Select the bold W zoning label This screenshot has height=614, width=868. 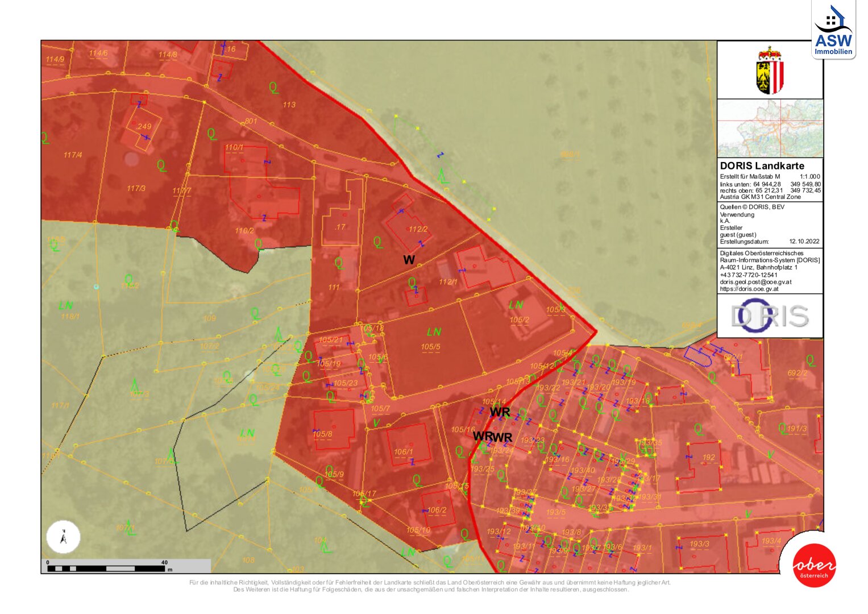pos(409,260)
